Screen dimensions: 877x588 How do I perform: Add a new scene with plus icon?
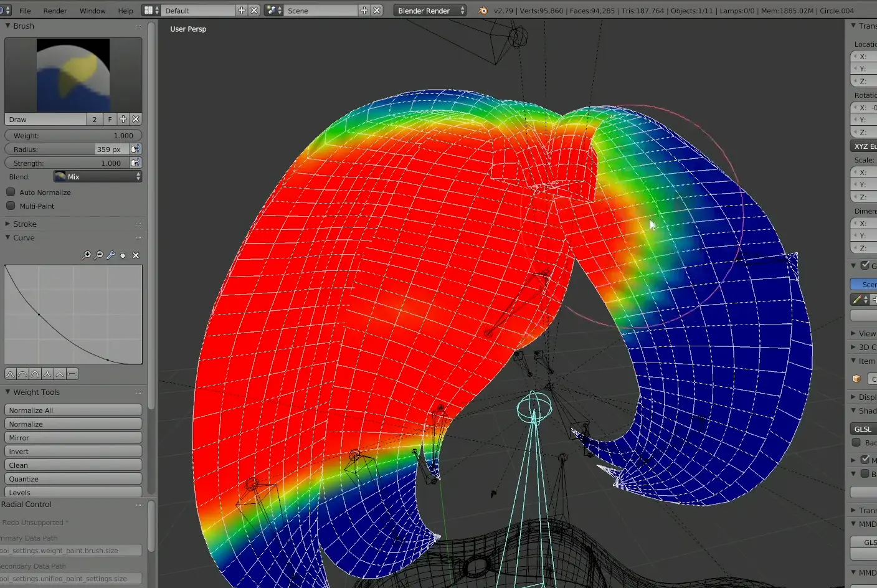coord(364,11)
